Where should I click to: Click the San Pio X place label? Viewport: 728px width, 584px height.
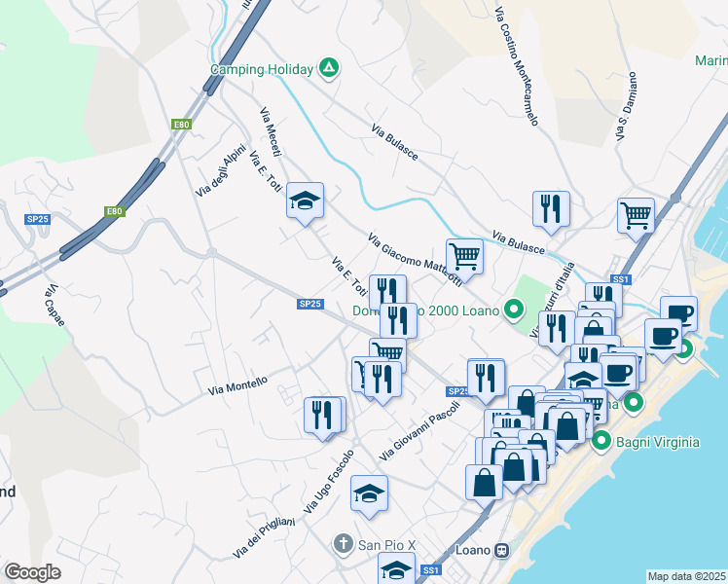pyautogui.click(x=386, y=543)
